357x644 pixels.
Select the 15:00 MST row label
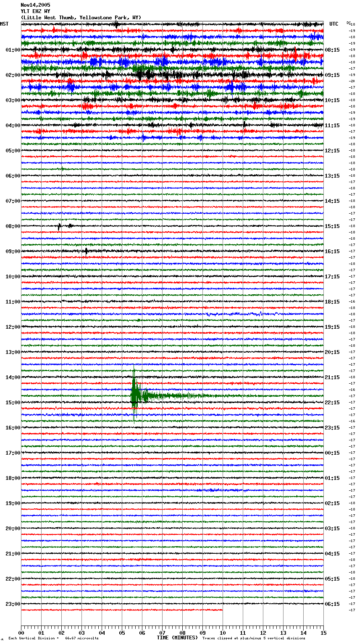(x=13, y=403)
